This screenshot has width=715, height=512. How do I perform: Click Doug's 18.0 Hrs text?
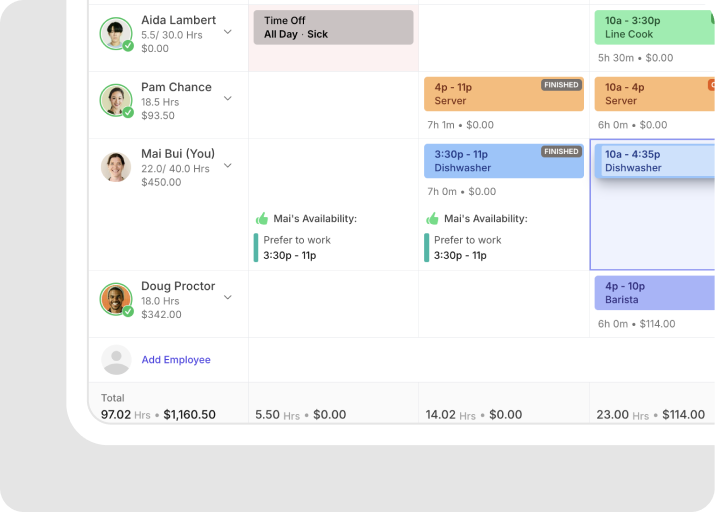click(160, 301)
